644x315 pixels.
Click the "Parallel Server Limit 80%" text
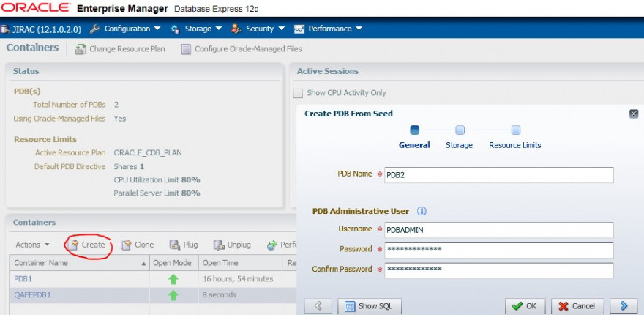[157, 193]
